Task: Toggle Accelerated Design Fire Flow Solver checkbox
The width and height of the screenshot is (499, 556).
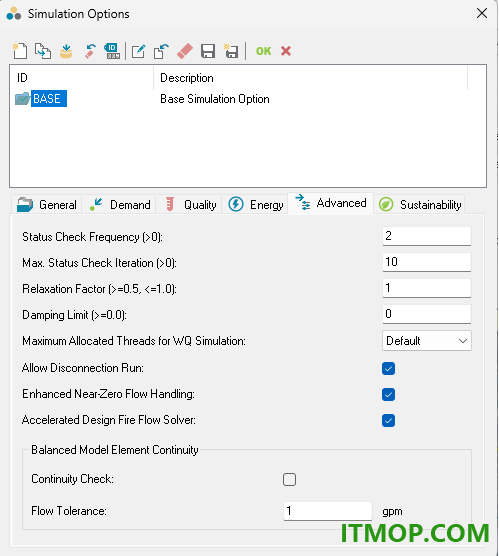Action: coord(388,421)
